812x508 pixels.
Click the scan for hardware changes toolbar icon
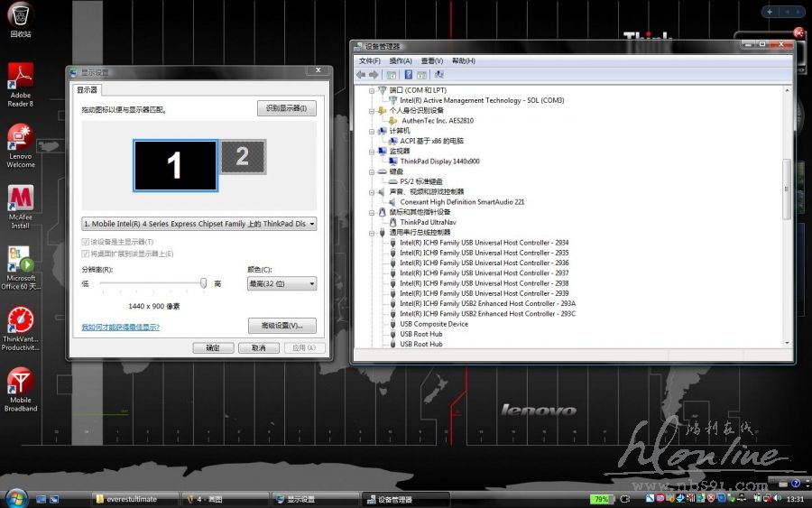tap(439, 74)
